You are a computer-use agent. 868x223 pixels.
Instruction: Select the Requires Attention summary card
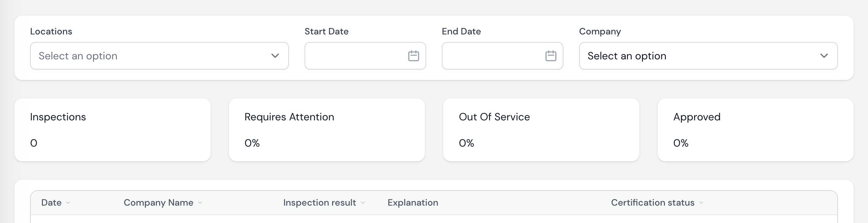point(327,130)
